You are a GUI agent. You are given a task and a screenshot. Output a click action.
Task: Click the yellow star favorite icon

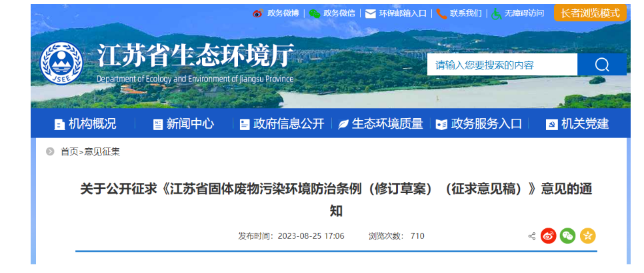[587, 236]
